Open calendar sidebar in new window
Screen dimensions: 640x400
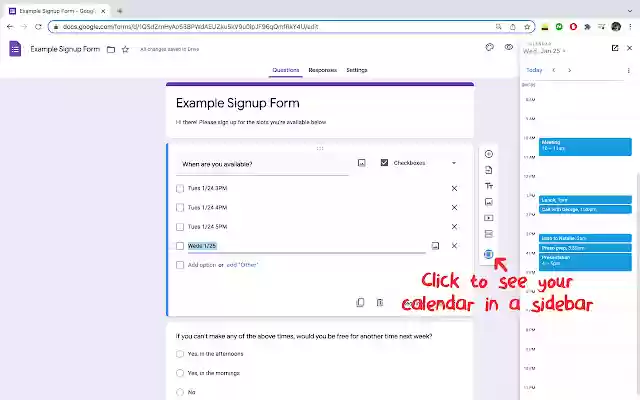pos(615,48)
